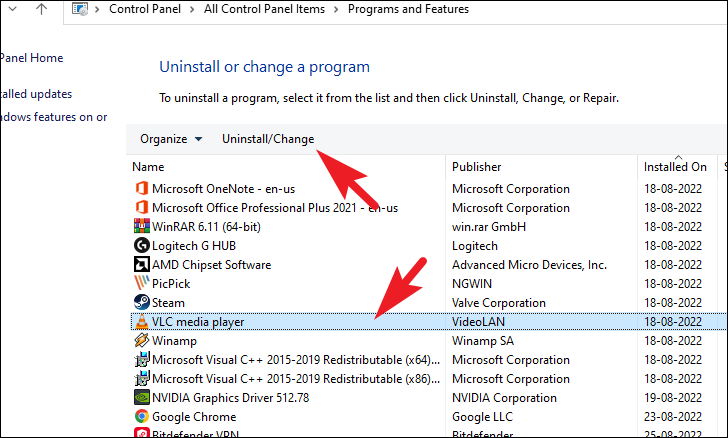The image size is (728, 438).
Task: Click NVIDIA Corporation publisher cell
Action: [x=505, y=398]
